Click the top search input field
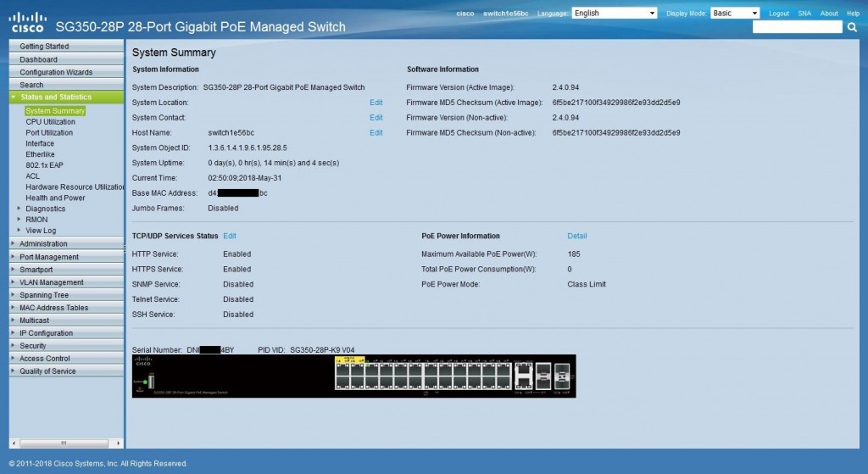The image size is (868, 474). pos(797,26)
